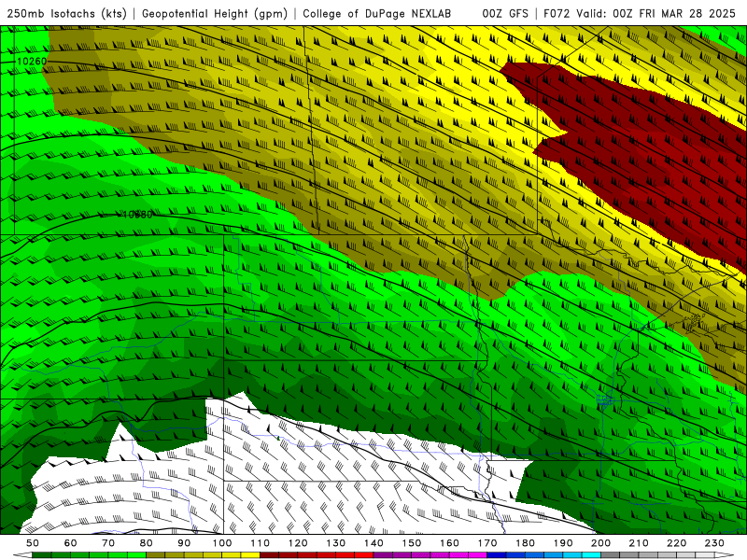
Task: Click the 50 value on color scale
Action: (x=33, y=543)
